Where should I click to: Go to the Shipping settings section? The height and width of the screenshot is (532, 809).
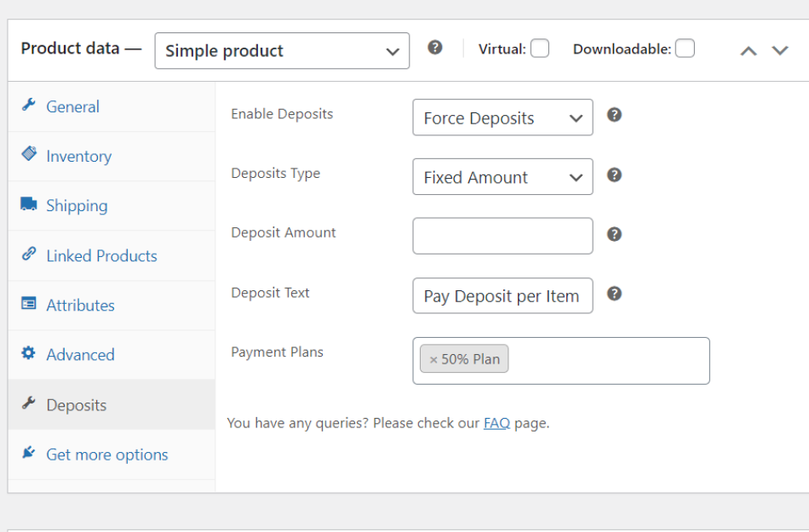click(x=77, y=205)
